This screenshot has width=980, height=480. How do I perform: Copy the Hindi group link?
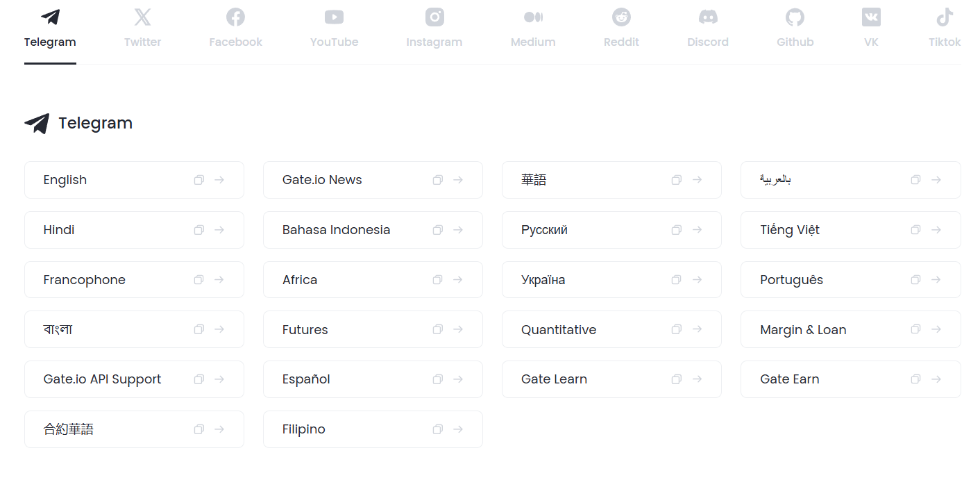(199, 230)
